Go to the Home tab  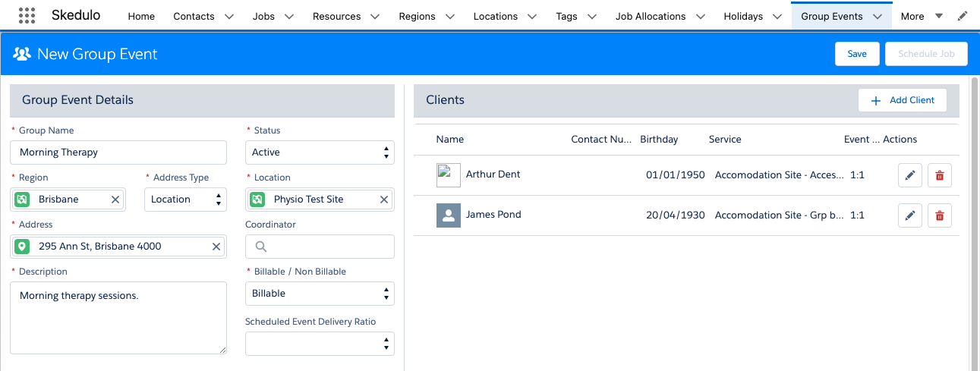pyautogui.click(x=141, y=16)
